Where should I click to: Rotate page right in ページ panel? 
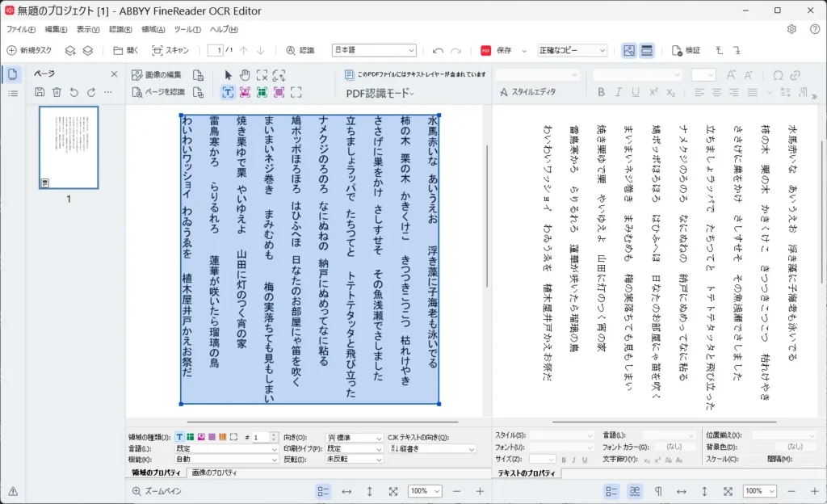tap(91, 92)
